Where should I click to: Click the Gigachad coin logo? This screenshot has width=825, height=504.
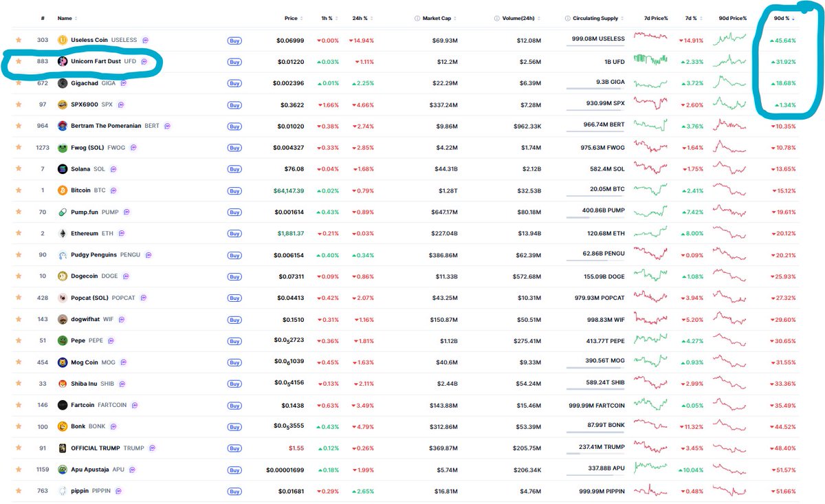tap(63, 84)
